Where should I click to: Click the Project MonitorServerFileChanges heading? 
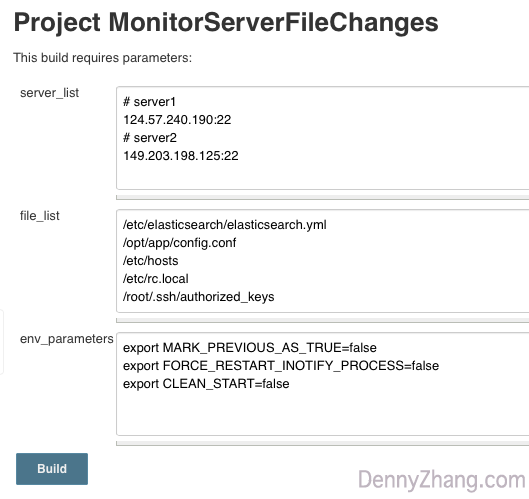click(x=226, y=23)
